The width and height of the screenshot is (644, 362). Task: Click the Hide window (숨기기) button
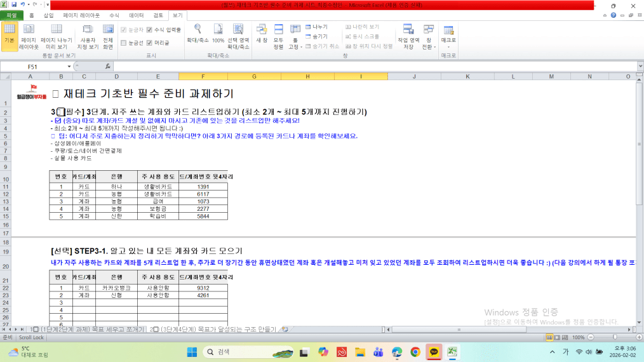point(316,36)
